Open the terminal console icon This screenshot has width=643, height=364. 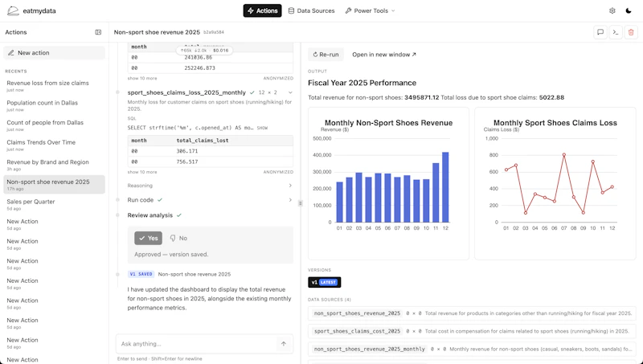(x=616, y=32)
